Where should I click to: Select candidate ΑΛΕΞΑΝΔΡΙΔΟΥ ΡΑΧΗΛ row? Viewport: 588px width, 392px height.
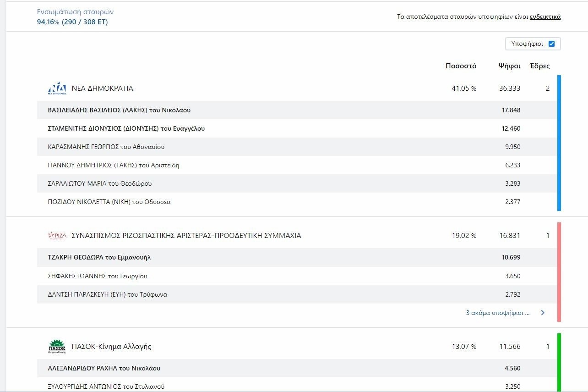click(x=297, y=368)
